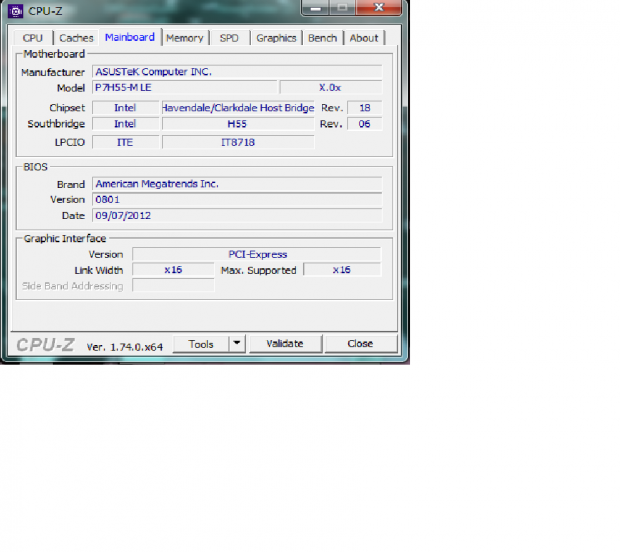The height and width of the screenshot is (552, 620).
Task: Click the southbridge value H55
Action: click(x=238, y=124)
